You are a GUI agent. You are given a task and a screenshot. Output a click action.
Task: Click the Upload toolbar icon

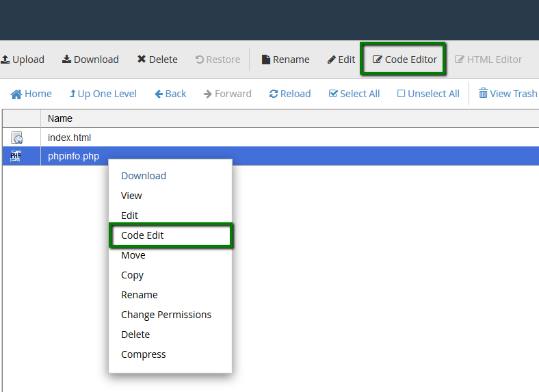5,60
